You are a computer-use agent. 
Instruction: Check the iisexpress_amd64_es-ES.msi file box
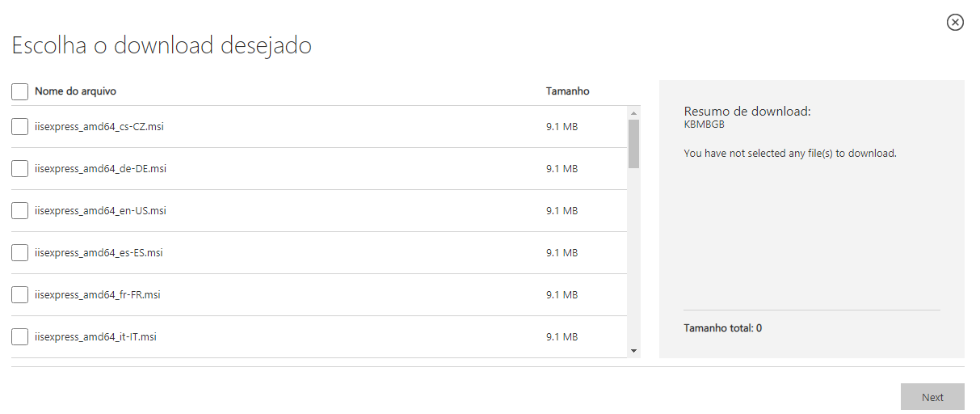tap(20, 253)
